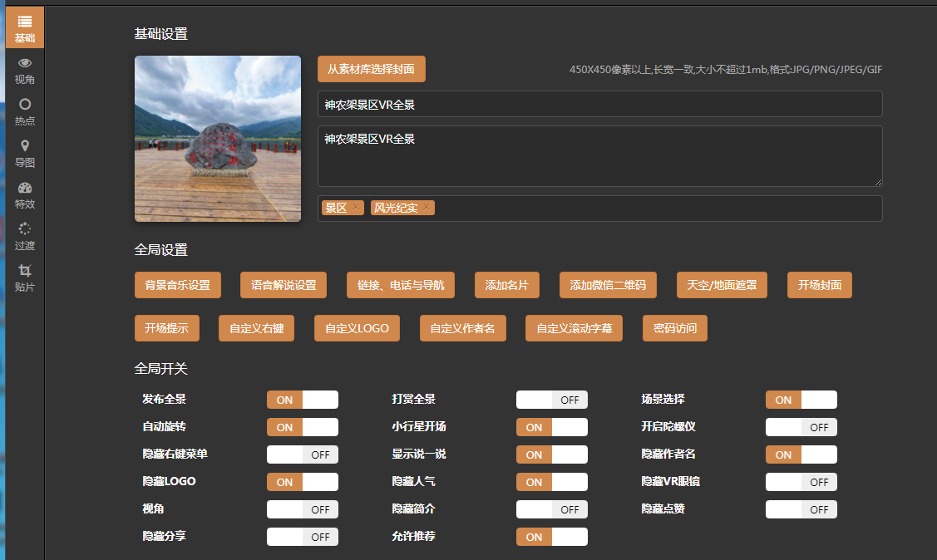Viewport: 937px width, 560px height.
Task: Open the 热点 hotspot circle icon
Action: click(25, 105)
